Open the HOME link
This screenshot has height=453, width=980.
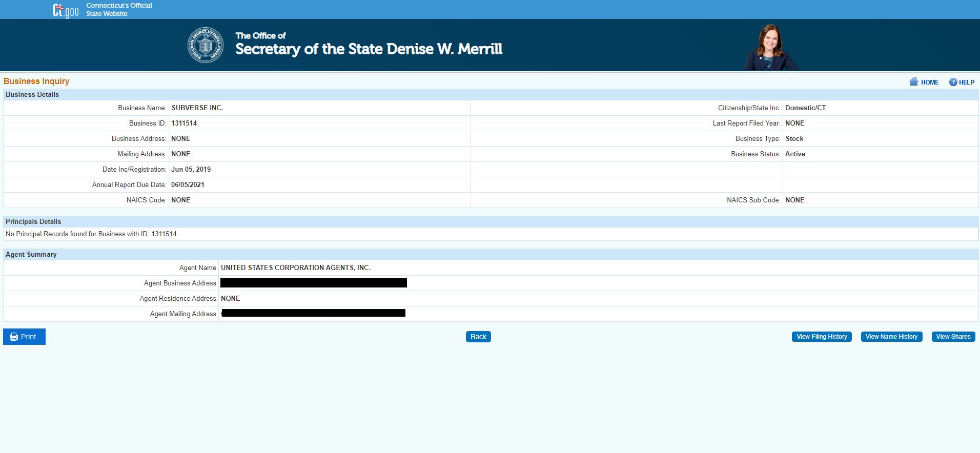929,82
